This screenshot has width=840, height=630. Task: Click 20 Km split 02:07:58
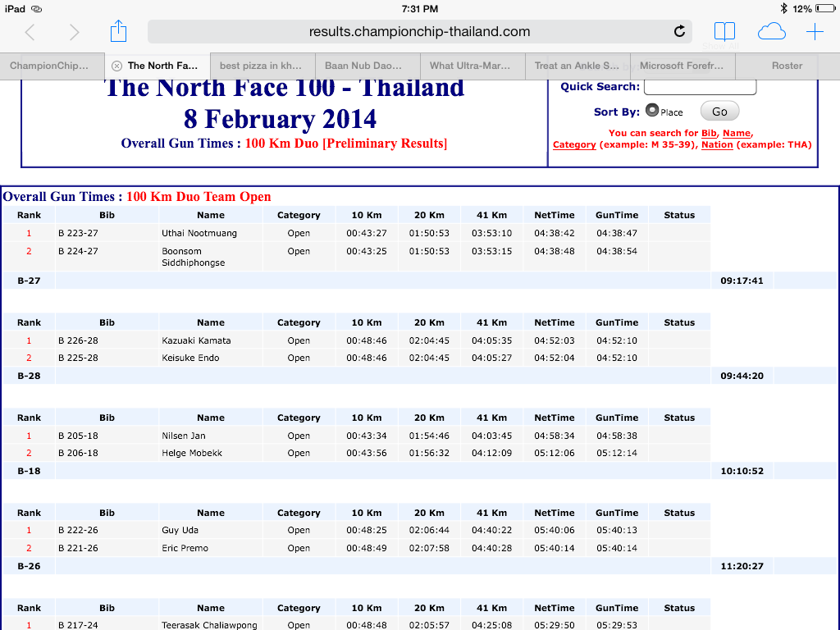pos(429,549)
